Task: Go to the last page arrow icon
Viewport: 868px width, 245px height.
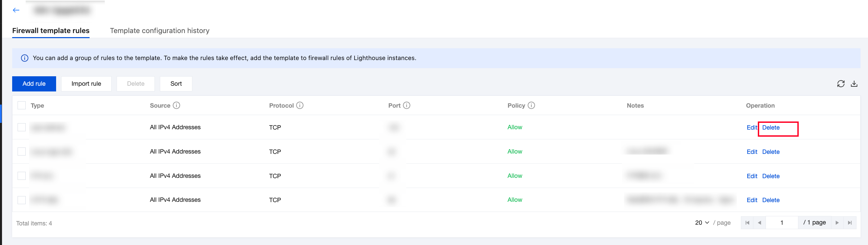Action: point(850,223)
